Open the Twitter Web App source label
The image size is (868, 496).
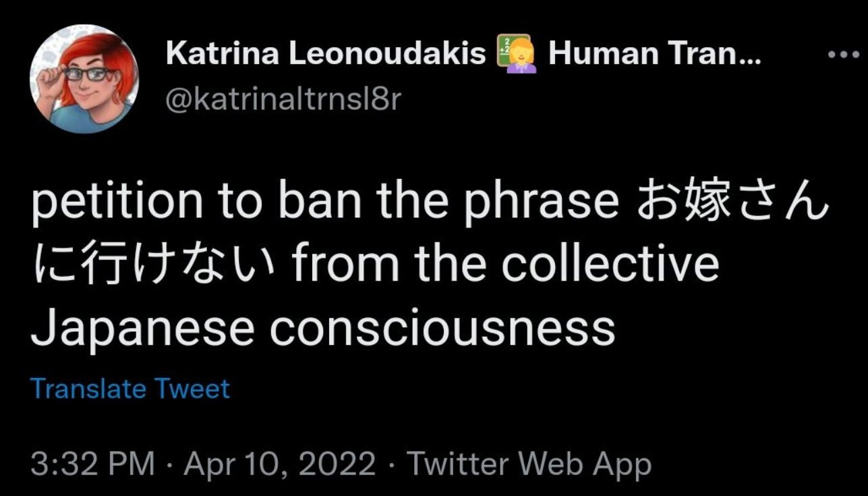(530, 464)
